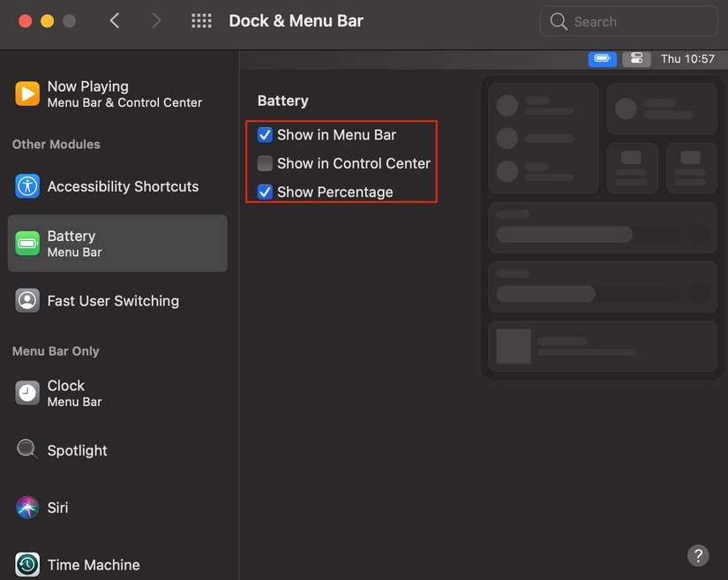Click the Search field
Screen dimensions: 728x580
click(x=628, y=21)
